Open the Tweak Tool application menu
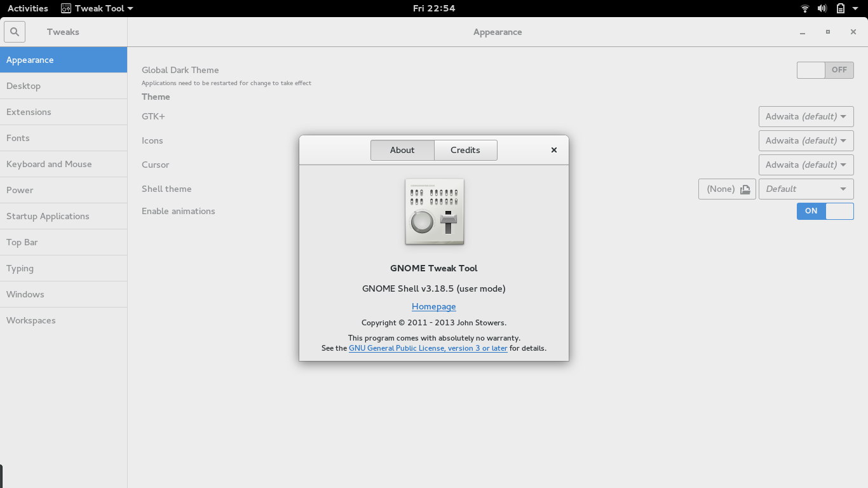Screen dimensions: 868x488 click(97, 8)
